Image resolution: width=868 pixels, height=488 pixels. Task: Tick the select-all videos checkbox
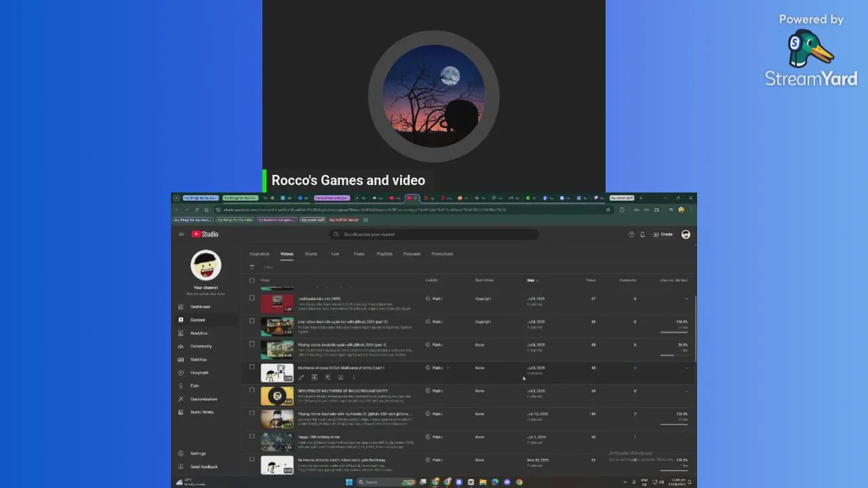click(x=252, y=281)
